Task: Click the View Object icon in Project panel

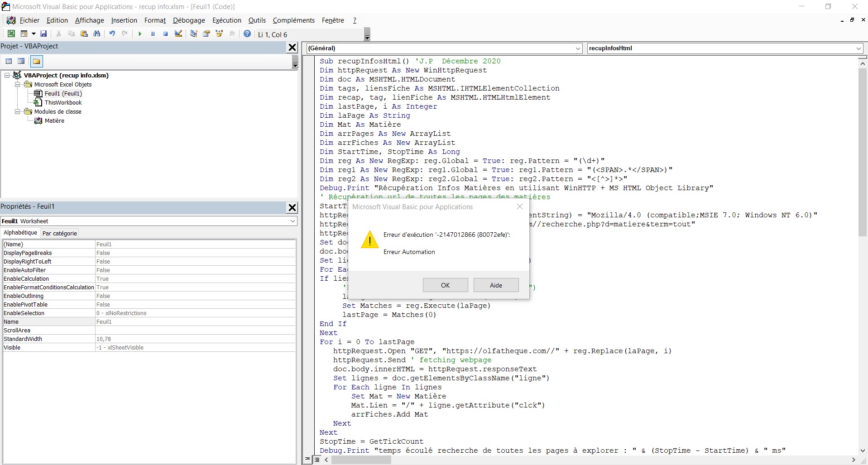Action: 21,61
